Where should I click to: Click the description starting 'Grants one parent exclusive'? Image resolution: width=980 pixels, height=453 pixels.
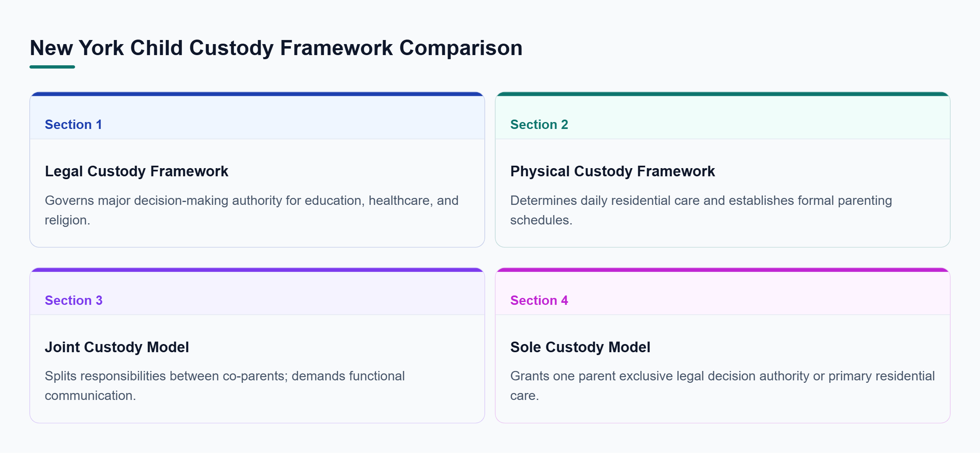point(722,386)
